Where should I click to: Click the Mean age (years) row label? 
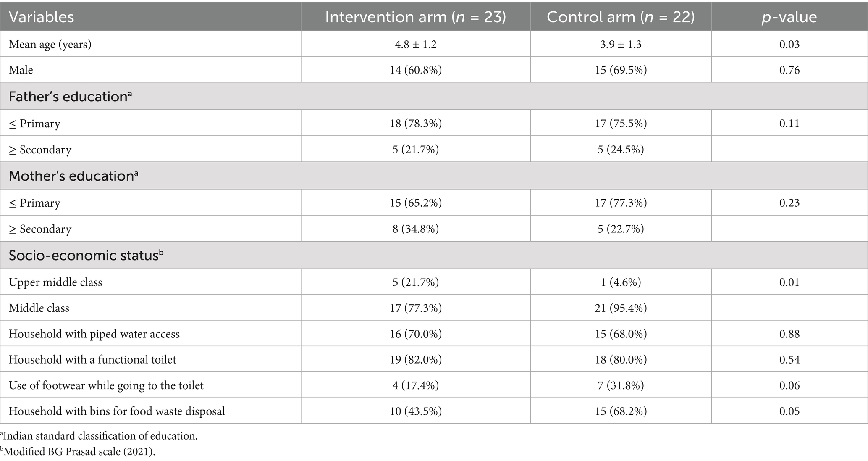(50, 44)
